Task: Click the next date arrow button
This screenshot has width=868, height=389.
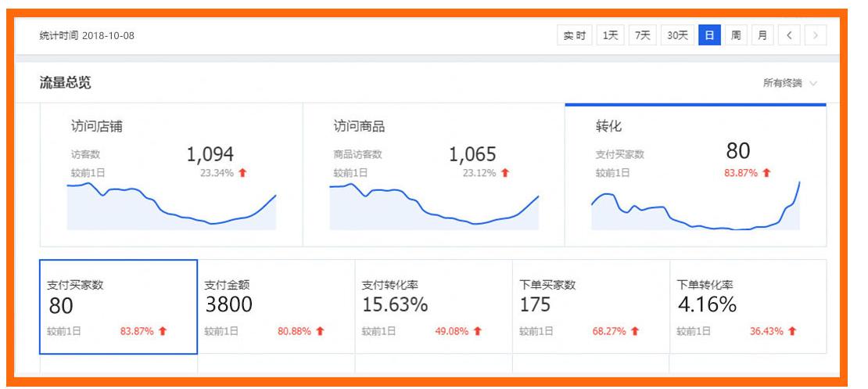Action: pyautogui.click(x=816, y=35)
